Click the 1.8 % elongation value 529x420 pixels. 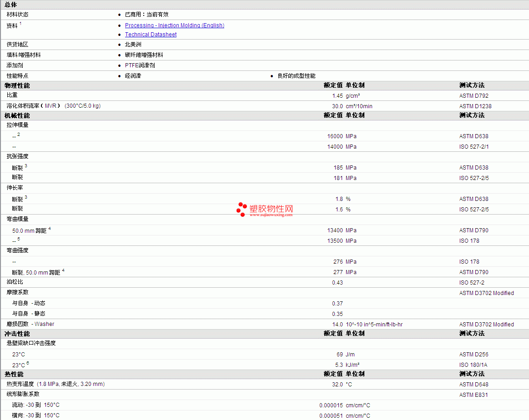tap(343, 199)
